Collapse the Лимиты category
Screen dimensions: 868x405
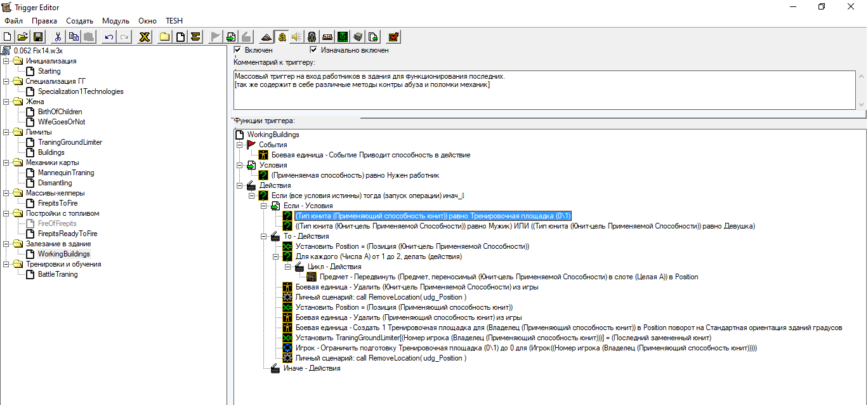[x=6, y=132]
